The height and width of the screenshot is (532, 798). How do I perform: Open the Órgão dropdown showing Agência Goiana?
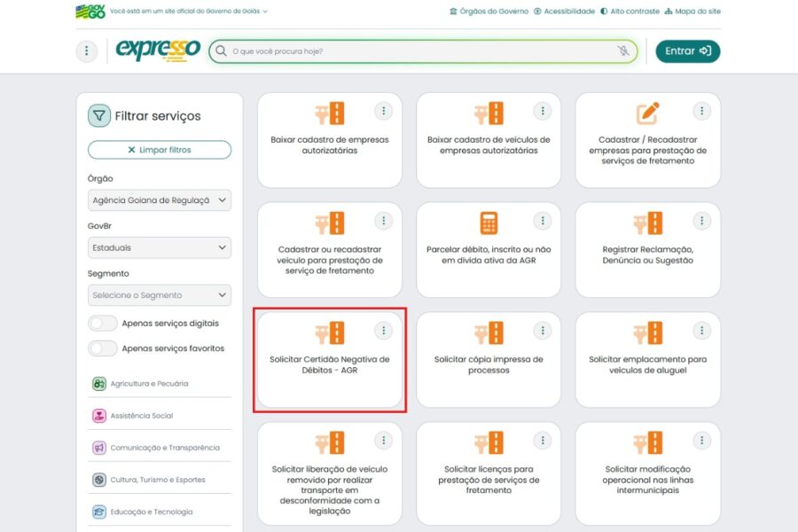159,199
